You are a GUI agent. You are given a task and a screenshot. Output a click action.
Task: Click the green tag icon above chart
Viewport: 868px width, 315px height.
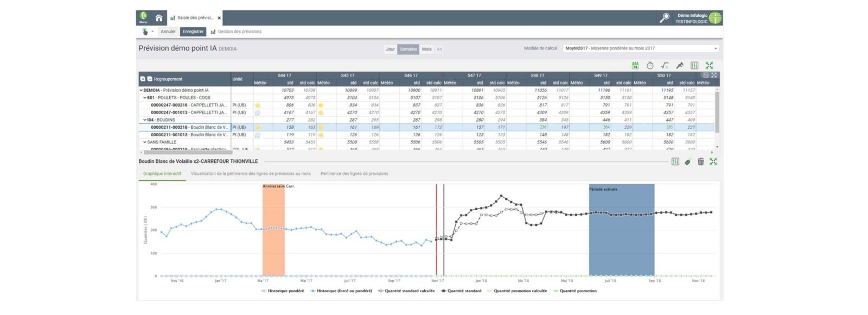[688, 162]
